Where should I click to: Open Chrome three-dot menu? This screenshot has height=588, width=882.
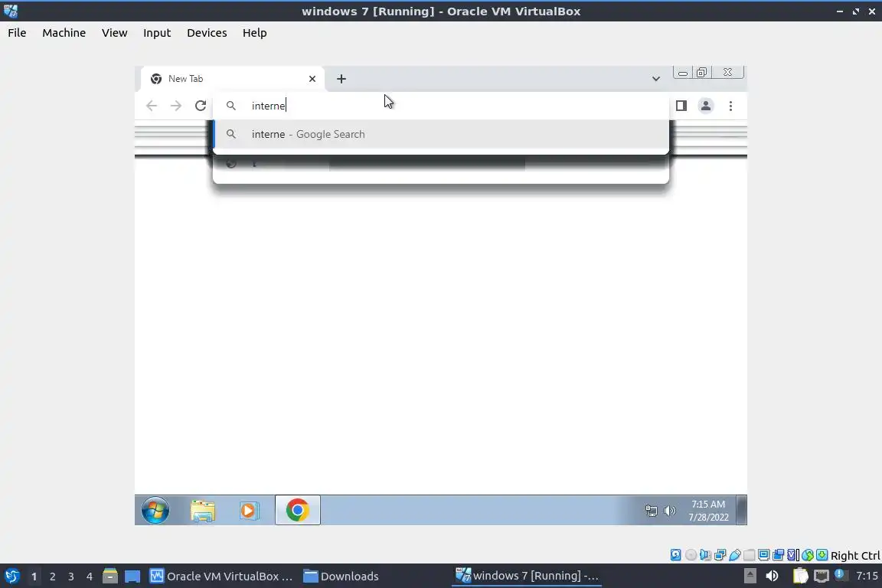coord(730,106)
